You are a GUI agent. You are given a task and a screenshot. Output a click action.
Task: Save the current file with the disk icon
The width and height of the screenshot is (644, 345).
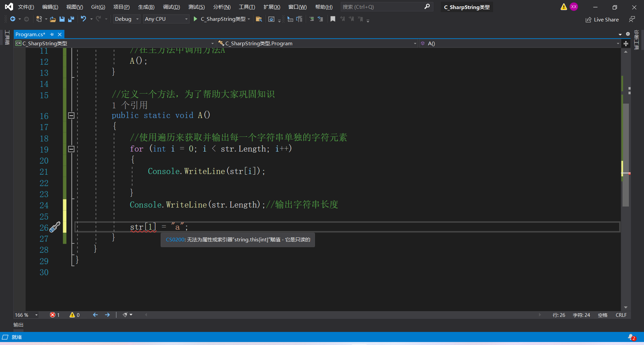[x=62, y=19]
